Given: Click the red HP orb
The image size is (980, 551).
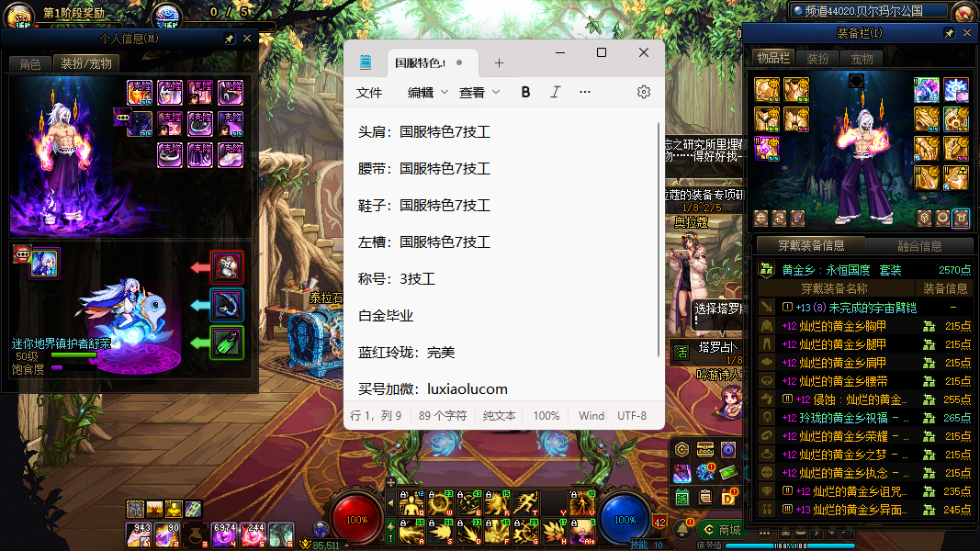Looking at the screenshot, I should tap(356, 518).
